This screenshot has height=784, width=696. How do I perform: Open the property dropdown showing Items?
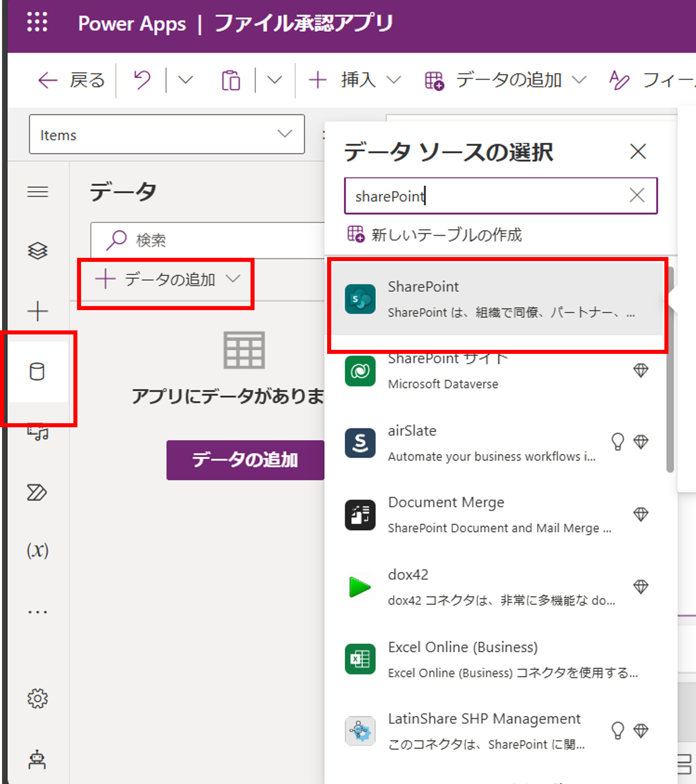tap(167, 134)
